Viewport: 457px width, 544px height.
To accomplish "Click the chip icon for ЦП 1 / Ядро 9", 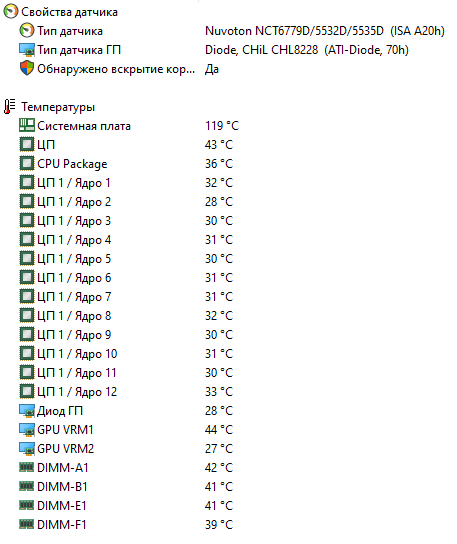I will (27, 334).
